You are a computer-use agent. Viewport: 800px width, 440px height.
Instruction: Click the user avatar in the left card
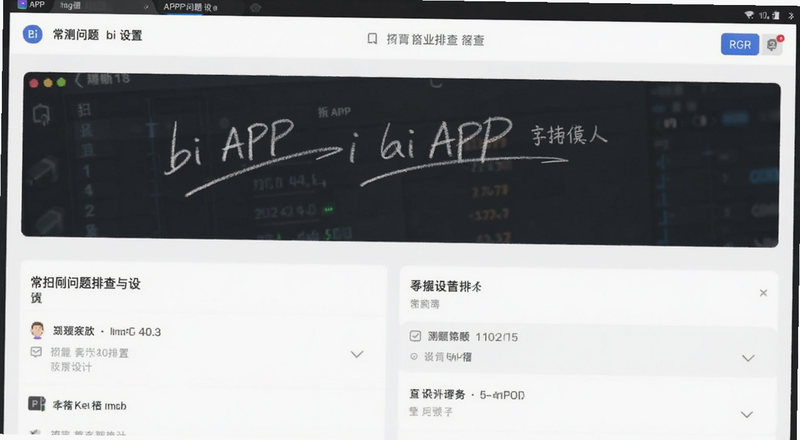(37, 330)
